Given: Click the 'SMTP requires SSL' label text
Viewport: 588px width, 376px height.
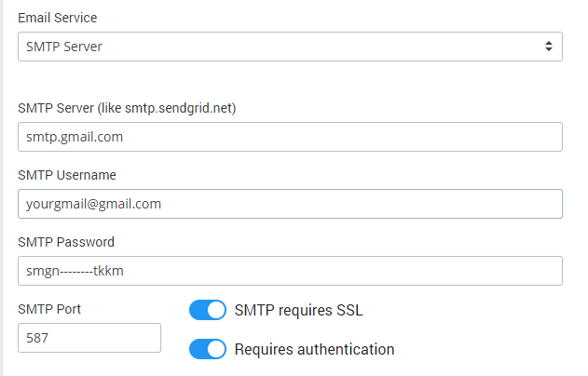Looking at the screenshot, I should click(298, 310).
